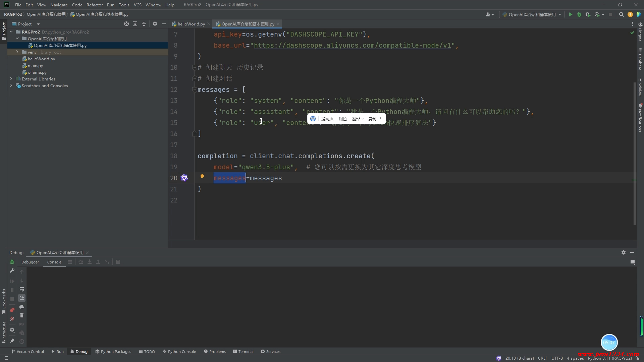
Task: Click 复制 in the floating popup
Action: tap(372, 119)
